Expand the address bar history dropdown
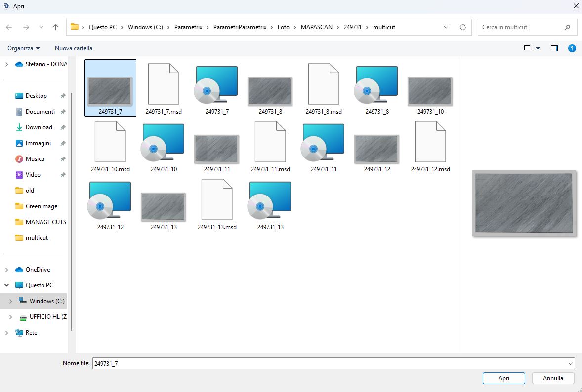This screenshot has height=392, width=582. click(x=446, y=27)
